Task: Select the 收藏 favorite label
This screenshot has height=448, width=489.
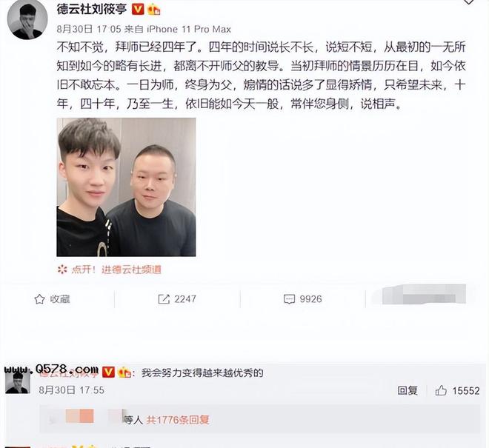Action: point(60,299)
